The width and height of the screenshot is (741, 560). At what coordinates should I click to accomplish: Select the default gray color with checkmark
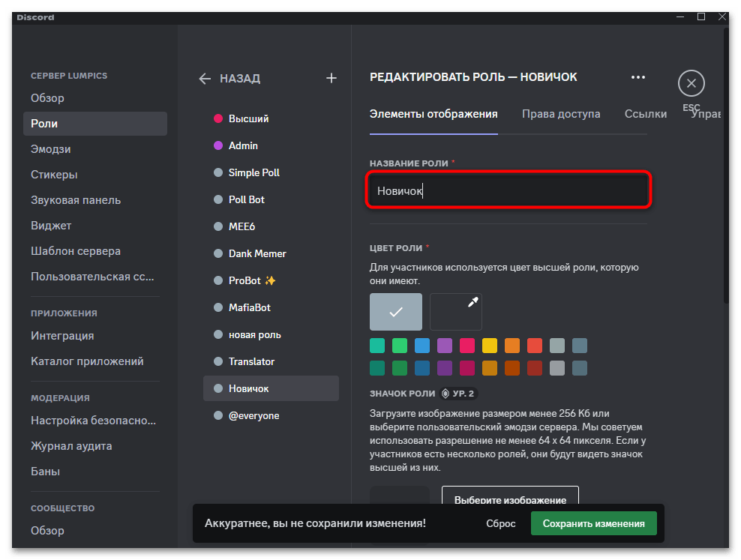click(396, 312)
